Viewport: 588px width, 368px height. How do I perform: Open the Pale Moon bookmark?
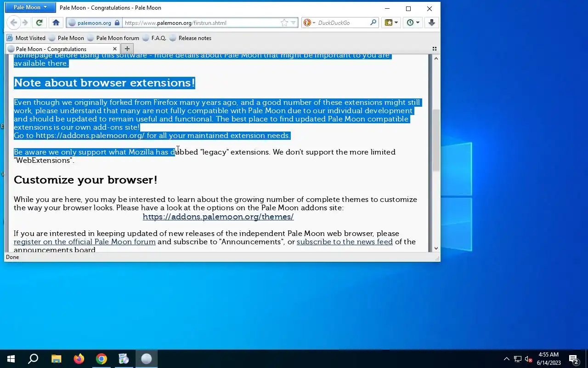click(x=67, y=38)
